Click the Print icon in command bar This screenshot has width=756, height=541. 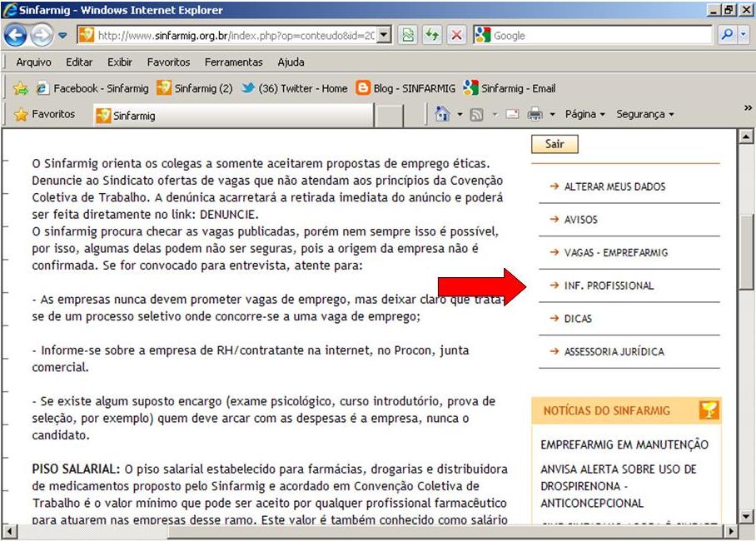535,115
